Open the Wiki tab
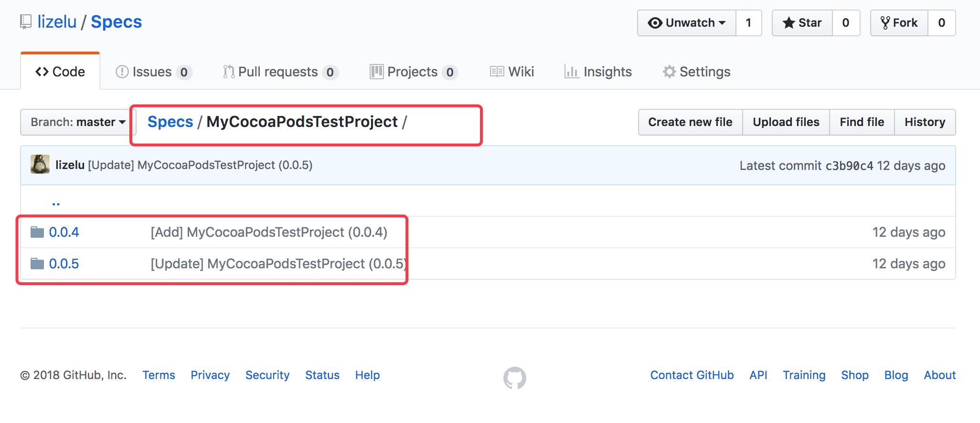The width and height of the screenshot is (980, 423). [x=512, y=72]
